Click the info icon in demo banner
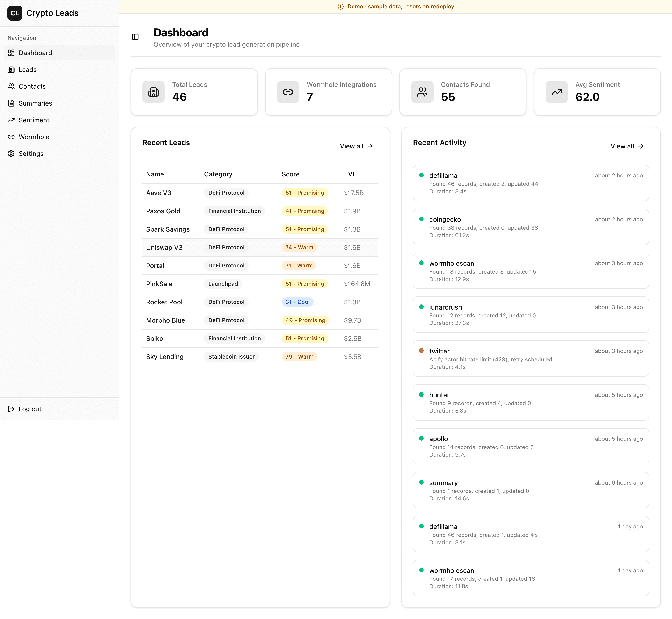The image size is (672, 619). [340, 7]
